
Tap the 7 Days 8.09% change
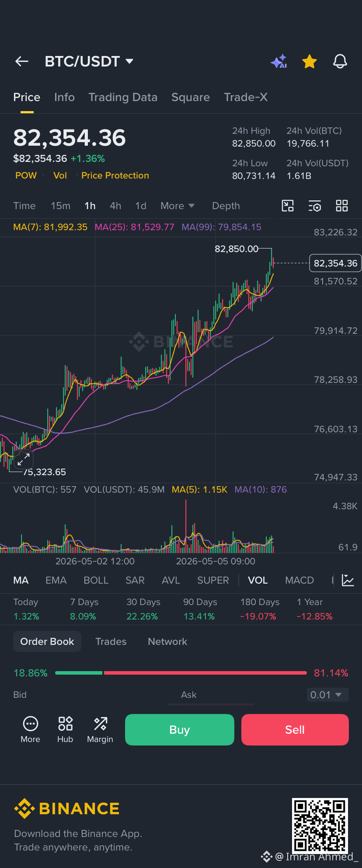(84, 609)
